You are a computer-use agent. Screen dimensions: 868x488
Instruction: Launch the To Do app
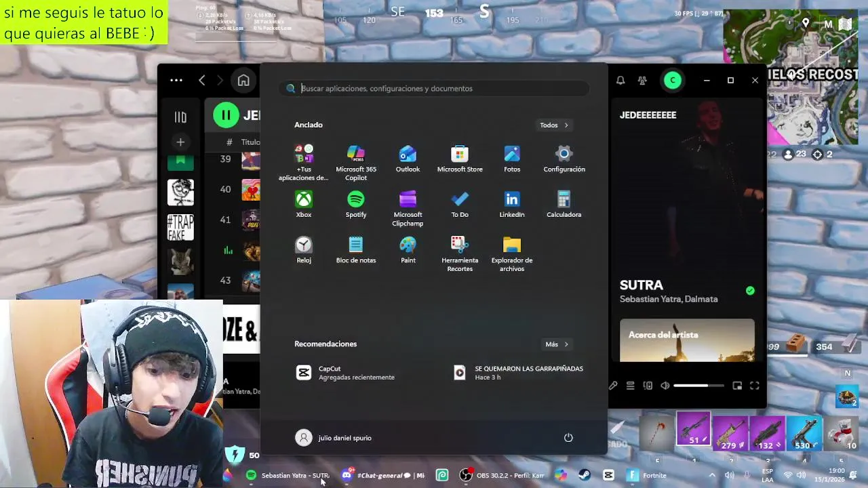pos(460,205)
